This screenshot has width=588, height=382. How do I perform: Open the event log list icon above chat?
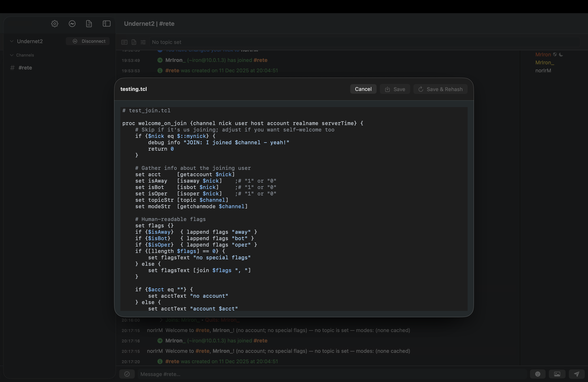pyautogui.click(x=124, y=42)
